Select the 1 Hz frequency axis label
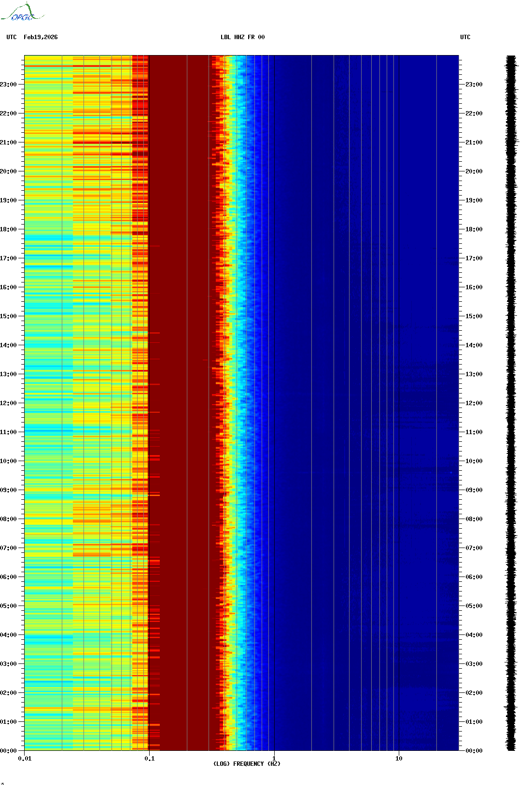Viewport: 532px width, 789px height. 274,759
